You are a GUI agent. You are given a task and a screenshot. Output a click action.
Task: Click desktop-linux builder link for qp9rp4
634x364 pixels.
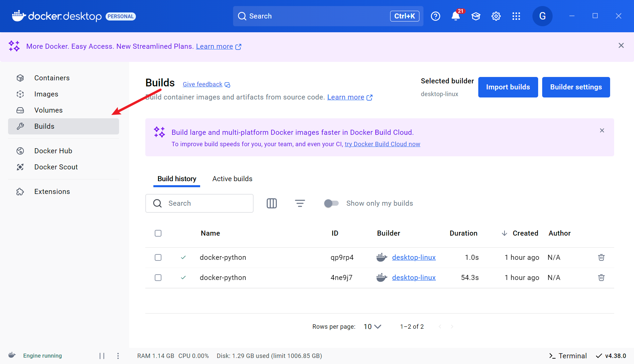pos(414,257)
